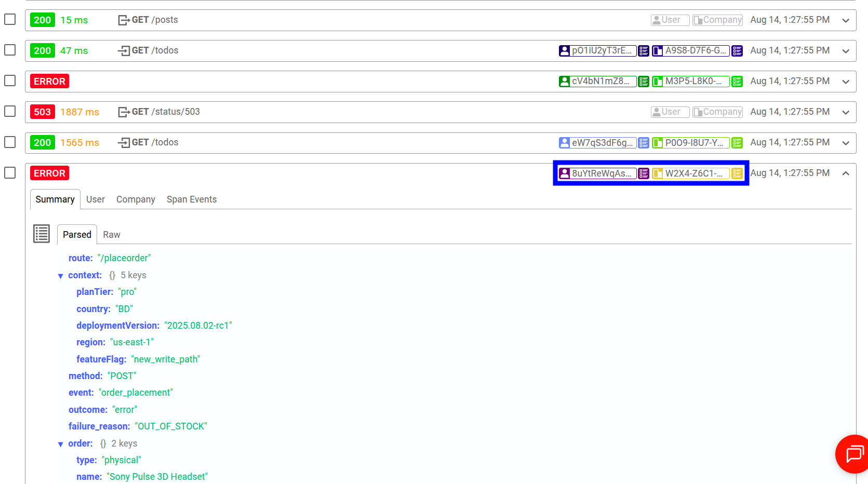
Task: Open the Raw tab in the summary view
Action: pos(111,234)
